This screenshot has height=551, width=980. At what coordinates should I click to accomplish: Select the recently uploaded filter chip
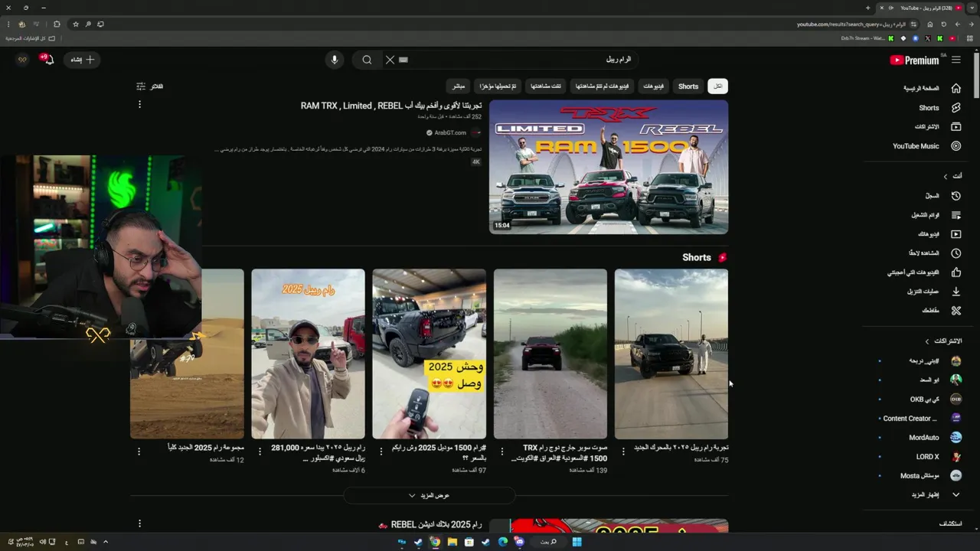[x=497, y=86]
